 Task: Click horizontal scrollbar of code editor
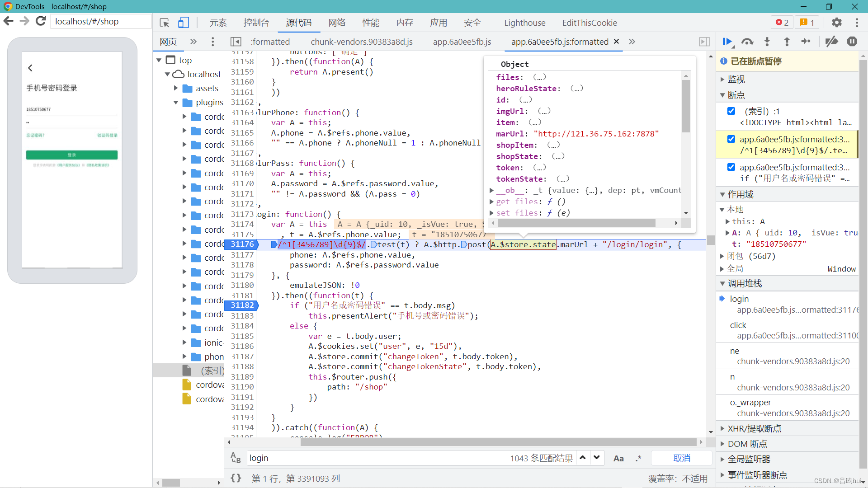click(499, 442)
